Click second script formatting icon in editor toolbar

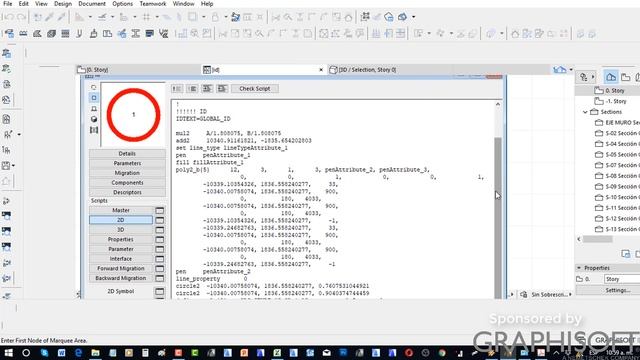coord(192,89)
